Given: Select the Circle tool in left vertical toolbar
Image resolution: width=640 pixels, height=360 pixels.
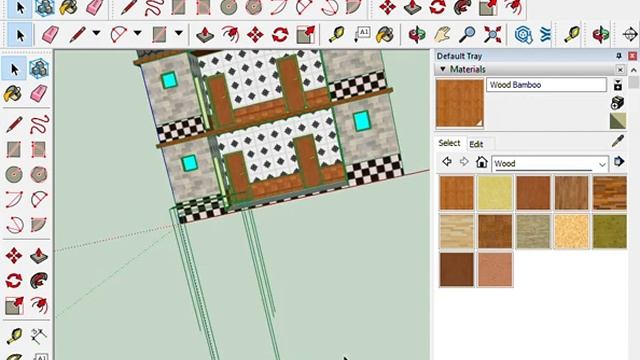Looking at the screenshot, I should pyautogui.click(x=14, y=175).
